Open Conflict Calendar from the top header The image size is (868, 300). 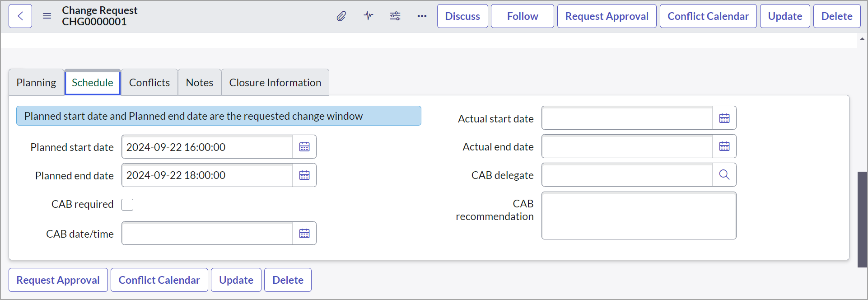708,16
